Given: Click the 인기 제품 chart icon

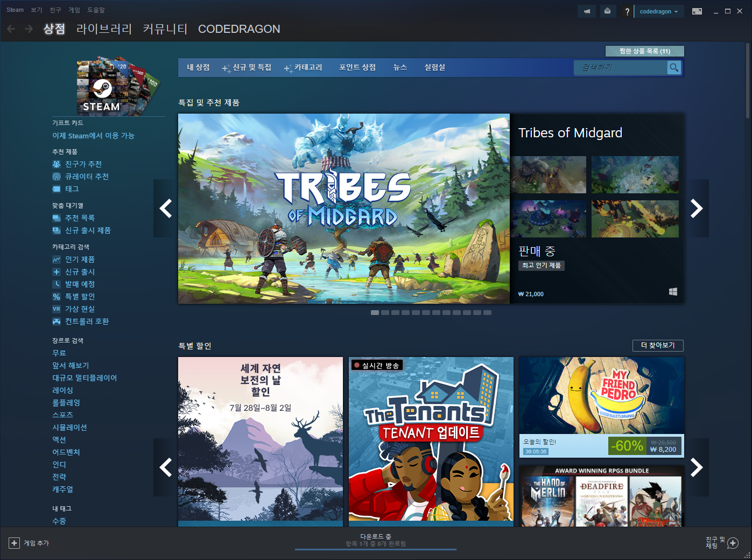Looking at the screenshot, I should [57, 260].
